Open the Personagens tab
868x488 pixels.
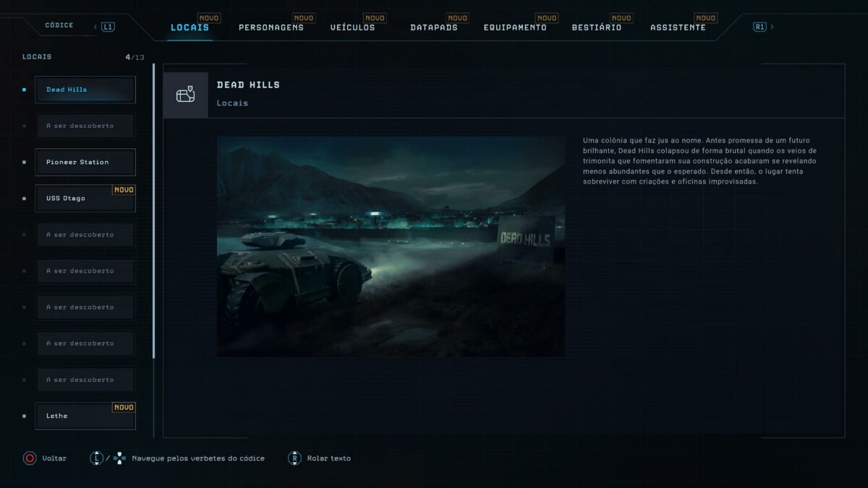[271, 27]
